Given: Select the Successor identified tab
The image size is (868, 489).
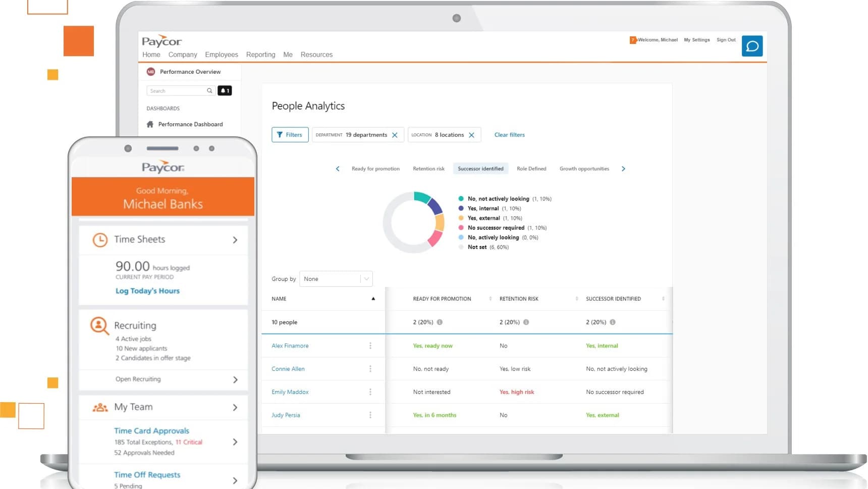Looking at the screenshot, I should click(x=480, y=169).
